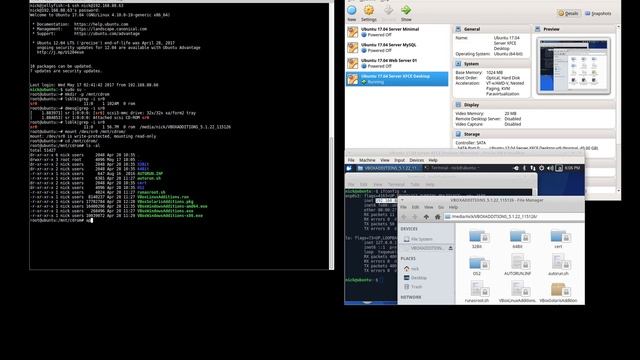Screen dimensions: 640x360
Task: Click Bluetooth icon in XFCE panel
Action: pyautogui.click(x=525, y=168)
